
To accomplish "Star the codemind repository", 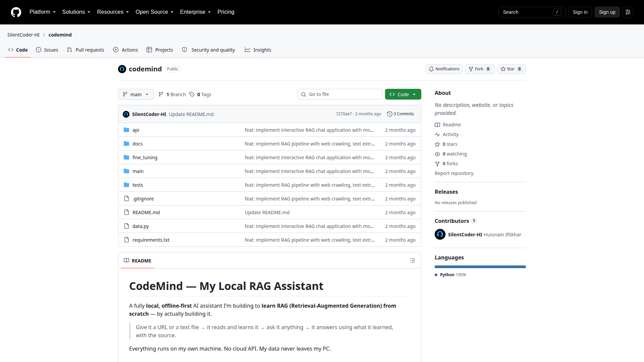I will tap(511, 69).
